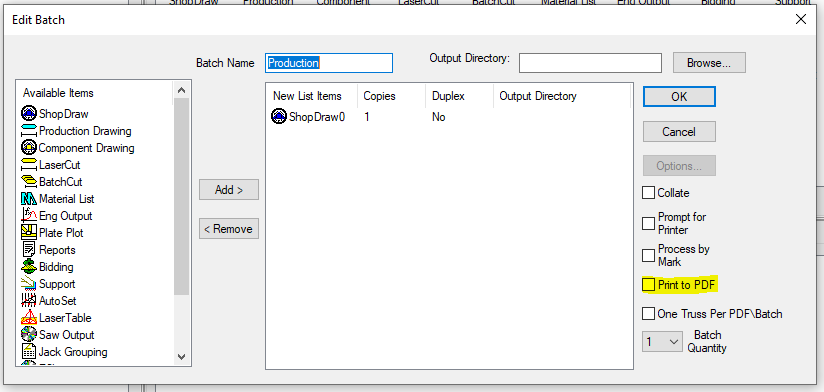The height and width of the screenshot is (392, 824).
Task: Click the Add > button
Action: (x=229, y=190)
